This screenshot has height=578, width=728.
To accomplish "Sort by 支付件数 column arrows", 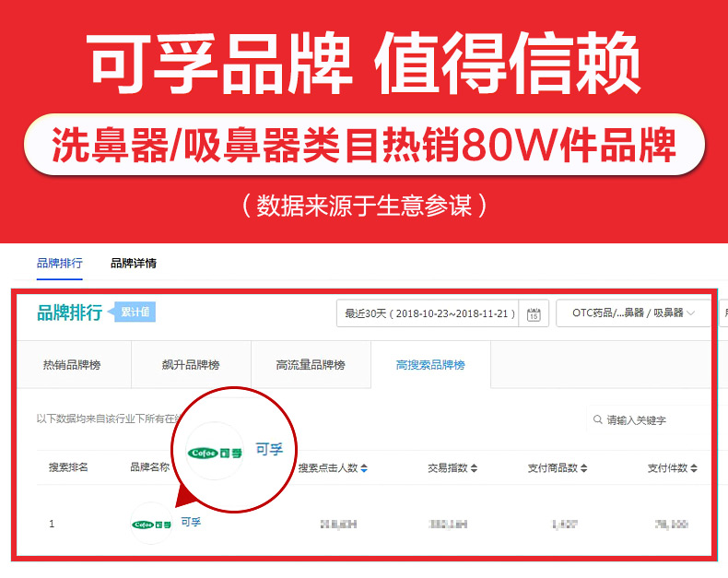I will tap(694, 468).
